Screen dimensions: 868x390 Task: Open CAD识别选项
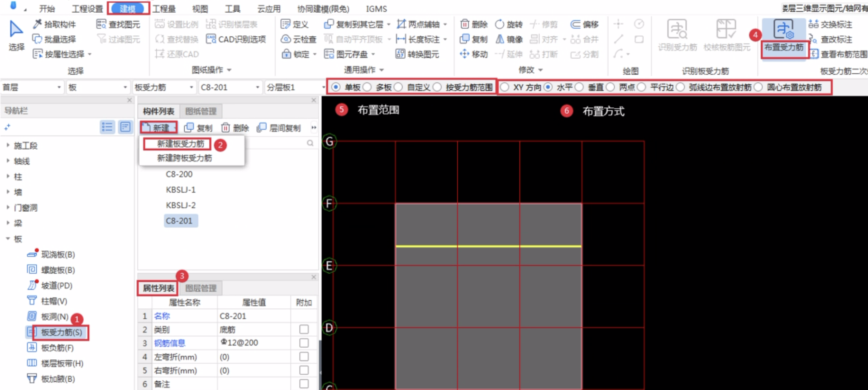pyautogui.click(x=236, y=39)
